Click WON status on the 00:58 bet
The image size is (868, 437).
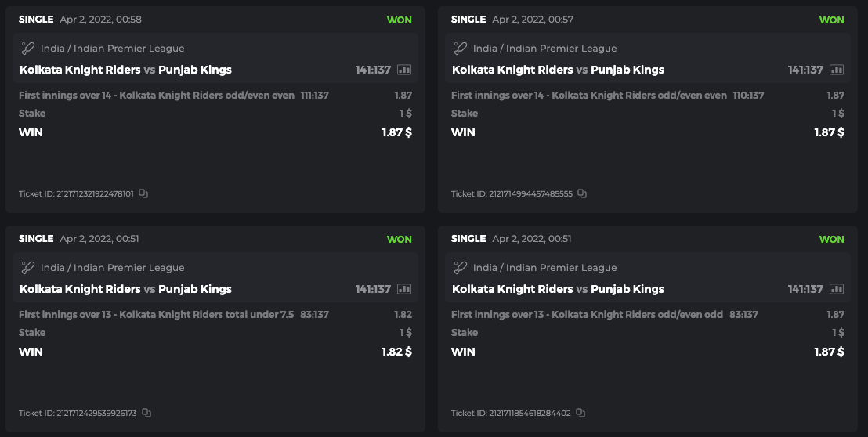[399, 20]
